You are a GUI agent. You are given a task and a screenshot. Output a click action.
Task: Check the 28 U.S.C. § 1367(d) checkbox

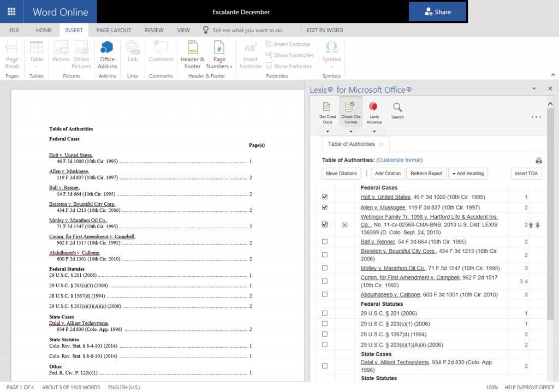click(324, 334)
